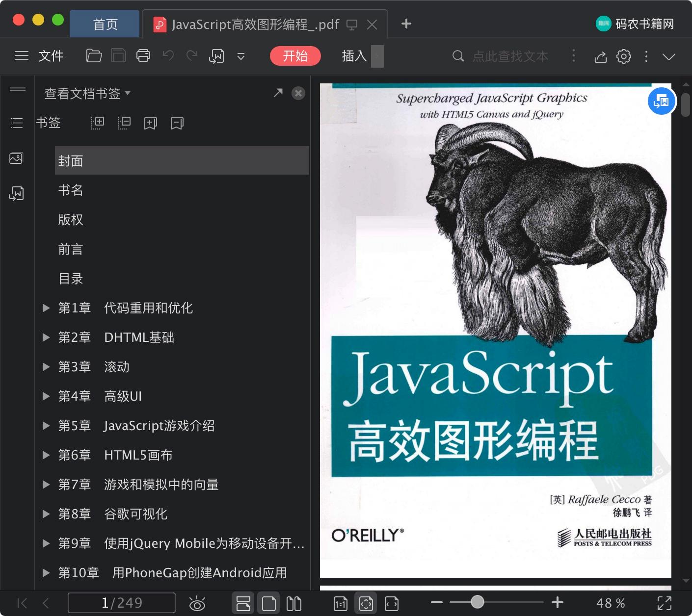Open the settings gear icon
Viewport: 692px width, 616px height.
[x=624, y=56]
